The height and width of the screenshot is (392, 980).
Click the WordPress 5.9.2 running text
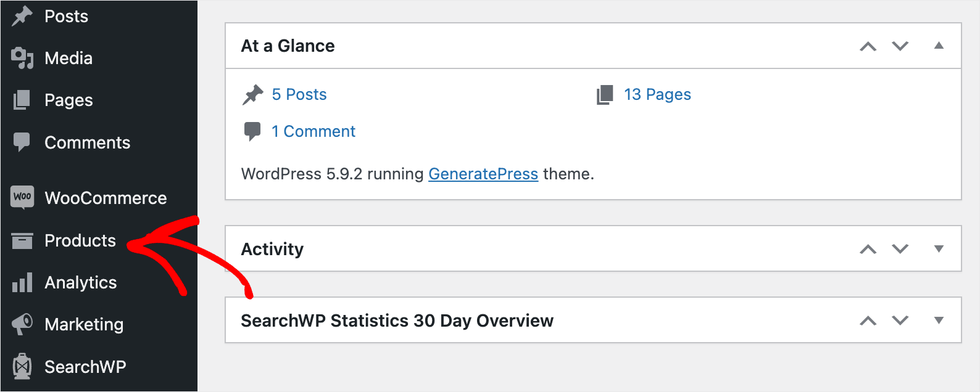(x=333, y=174)
